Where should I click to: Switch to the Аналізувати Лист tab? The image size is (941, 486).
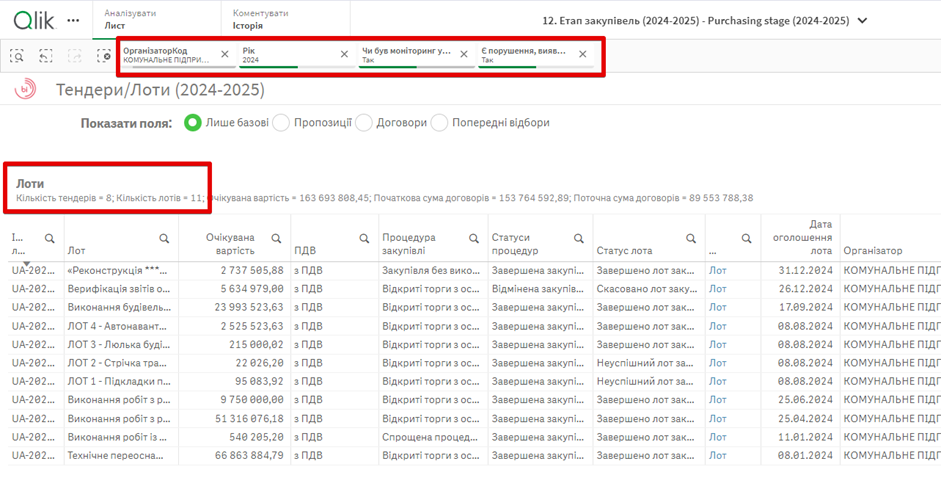tap(130, 20)
